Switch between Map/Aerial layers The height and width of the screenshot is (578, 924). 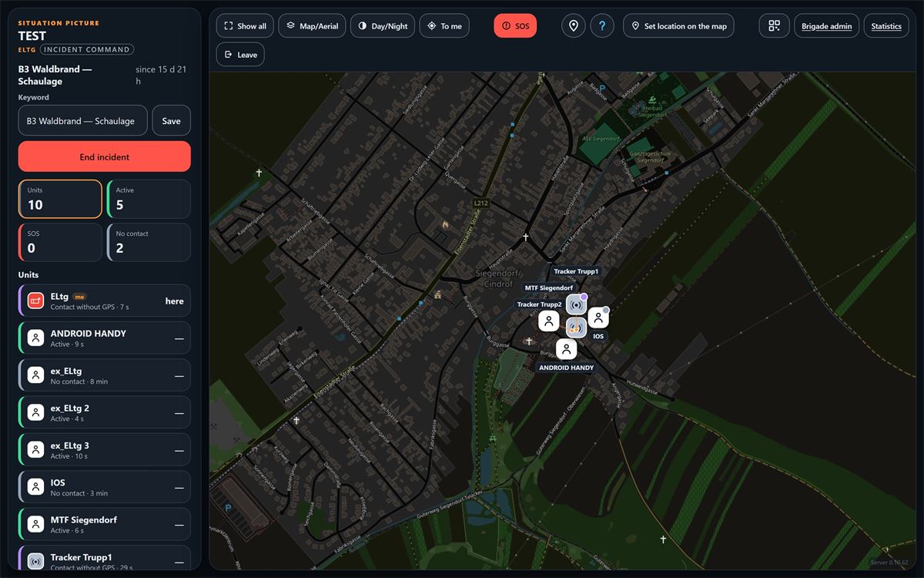click(312, 26)
